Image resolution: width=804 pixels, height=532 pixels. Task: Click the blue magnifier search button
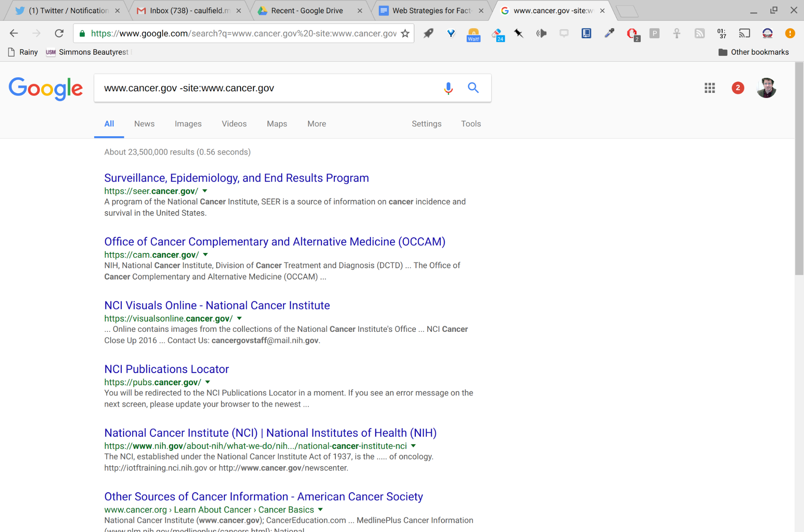pyautogui.click(x=473, y=88)
